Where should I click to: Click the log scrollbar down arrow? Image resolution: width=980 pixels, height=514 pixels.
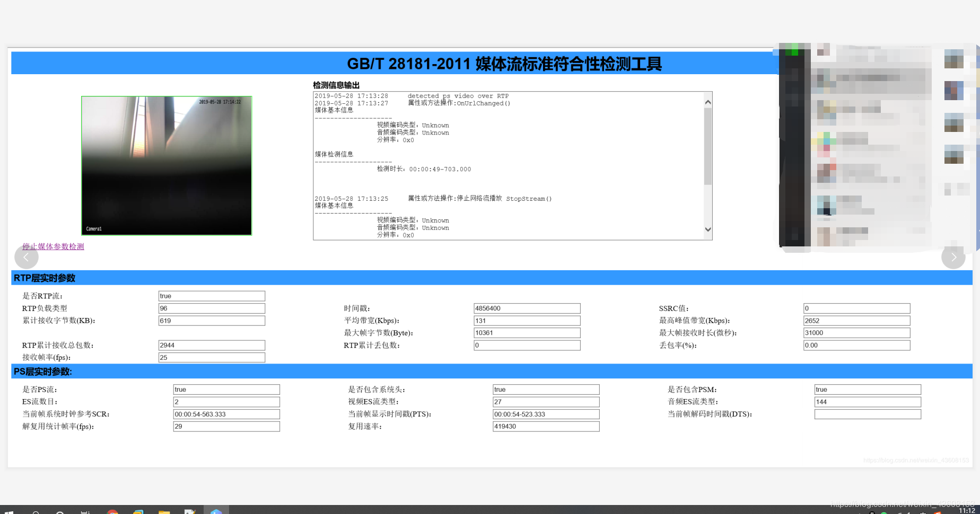coord(708,229)
